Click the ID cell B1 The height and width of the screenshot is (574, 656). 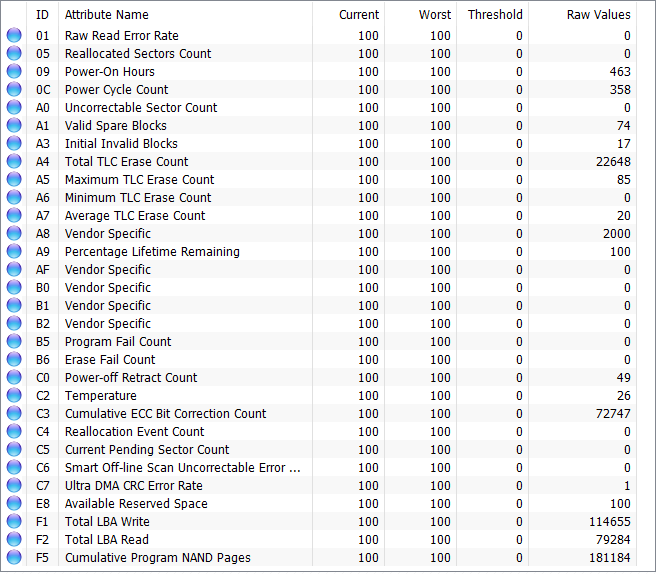point(43,306)
